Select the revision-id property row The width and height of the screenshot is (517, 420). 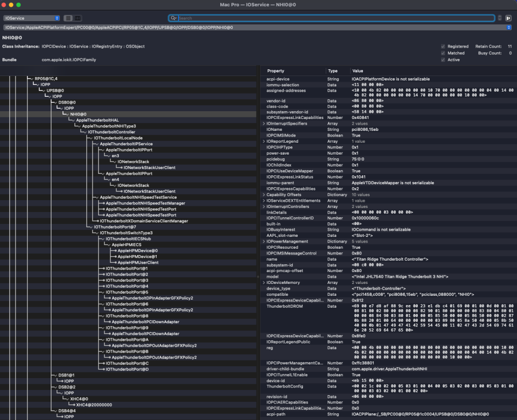[x=388, y=397]
